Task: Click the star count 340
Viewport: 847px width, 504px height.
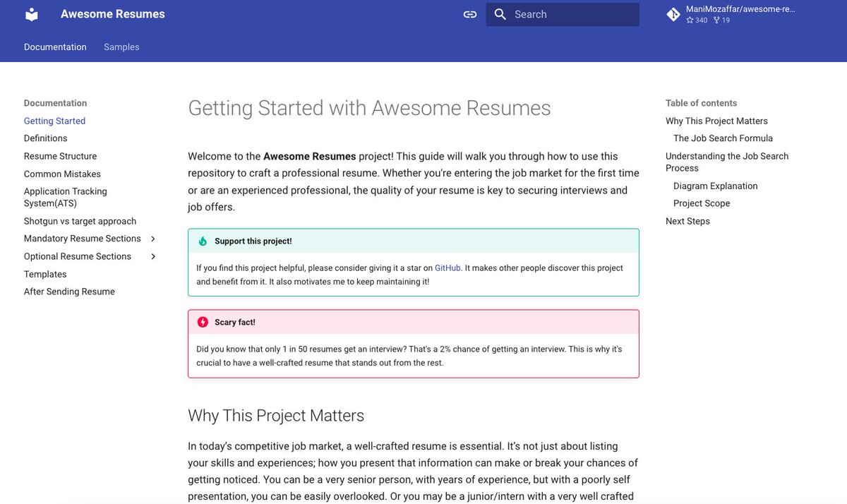Action: coord(697,20)
